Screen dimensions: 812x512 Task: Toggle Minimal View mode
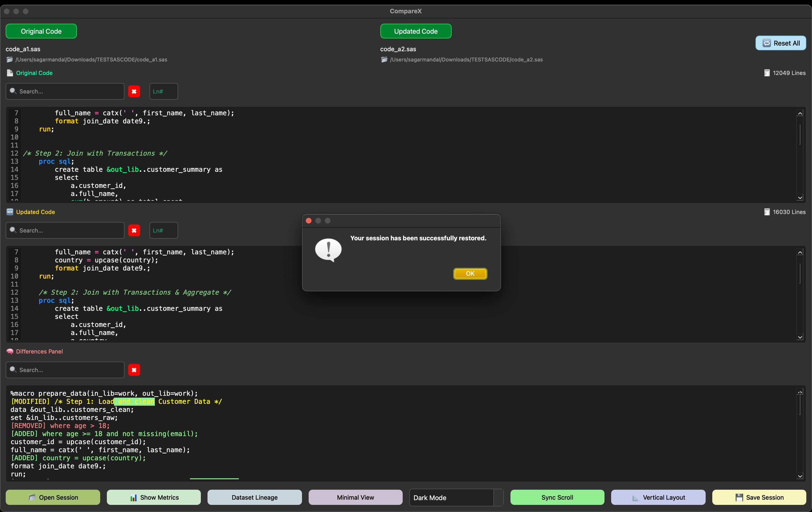click(355, 497)
